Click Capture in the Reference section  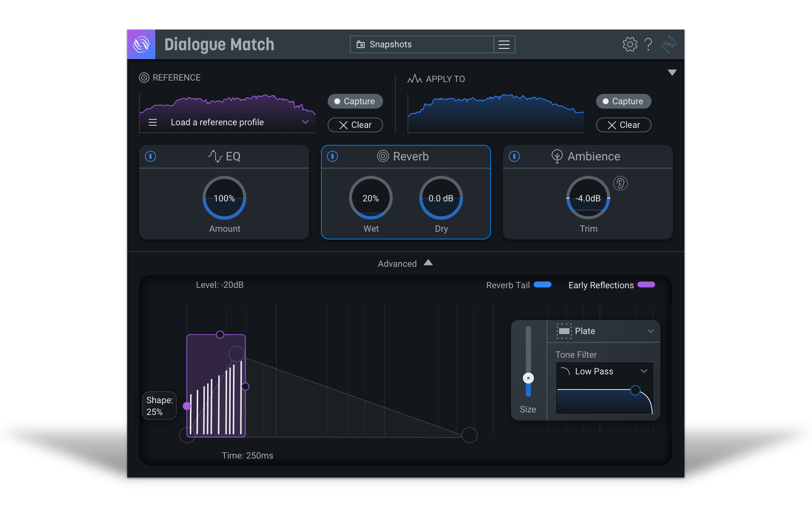[x=355, y=101]
